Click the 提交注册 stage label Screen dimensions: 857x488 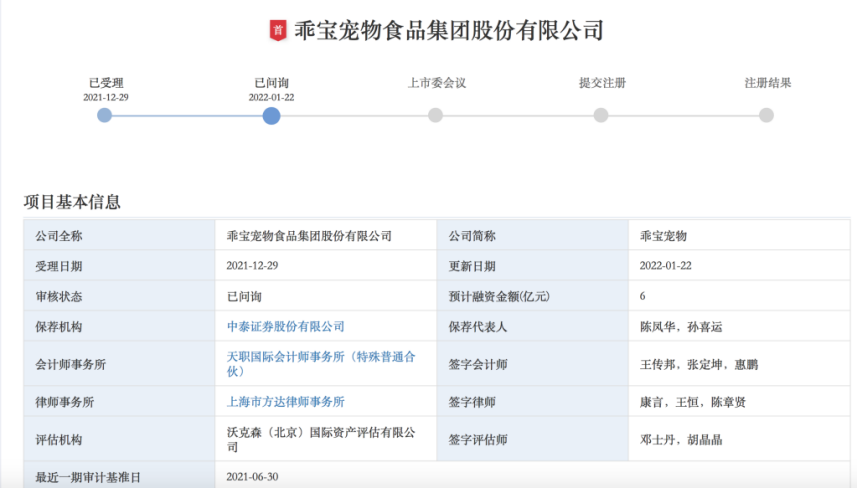[602, 83]
